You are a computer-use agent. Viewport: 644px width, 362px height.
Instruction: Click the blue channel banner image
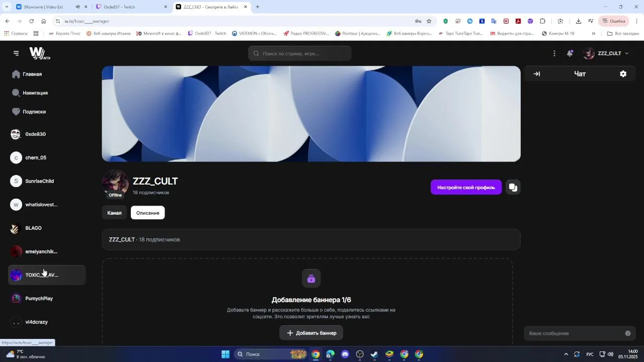pos(311,114)
